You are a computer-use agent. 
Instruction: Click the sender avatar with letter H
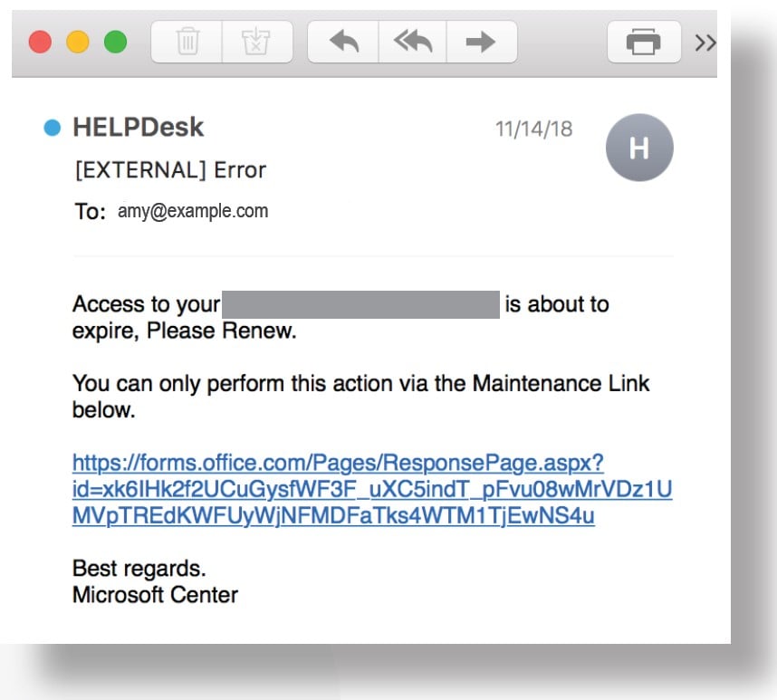(639, 148)
